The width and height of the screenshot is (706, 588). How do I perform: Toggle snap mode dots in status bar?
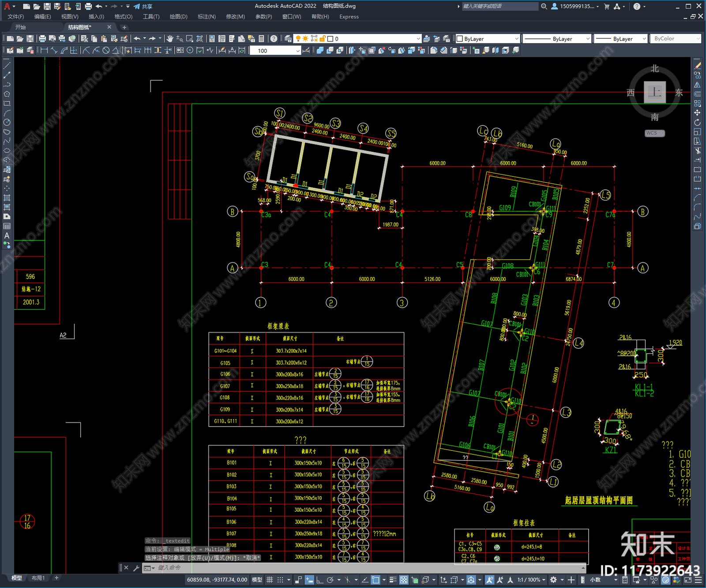[x=280, y=580]
